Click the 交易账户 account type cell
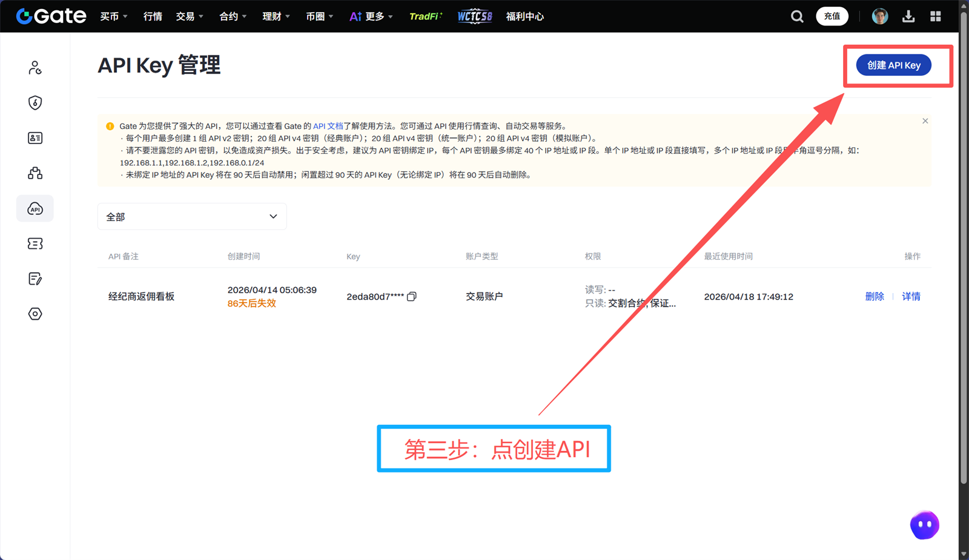Image resolution: width=969 pixels, height=560 pixels. (x=484, y=297)
